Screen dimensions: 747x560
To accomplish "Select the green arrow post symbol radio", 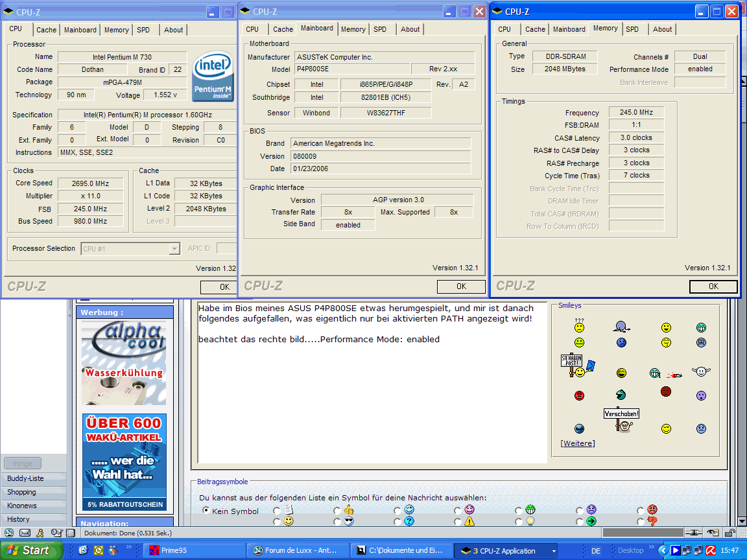I will (x=580, y=521).
